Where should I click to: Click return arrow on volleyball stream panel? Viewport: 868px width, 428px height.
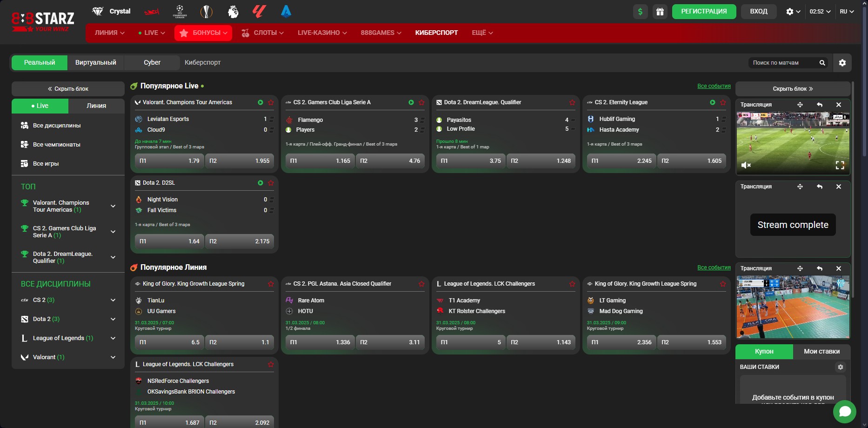[x=820, y=268]
